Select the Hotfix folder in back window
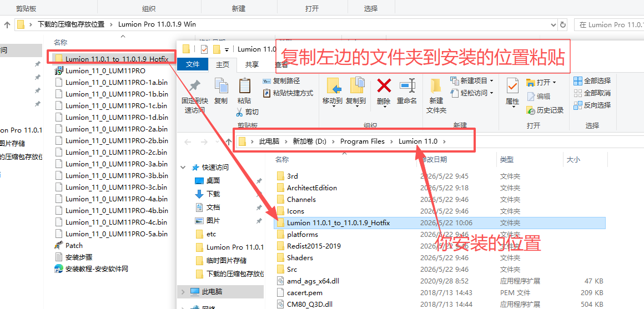644x309 pixels. pyautogui.click(x=117, y=59)
